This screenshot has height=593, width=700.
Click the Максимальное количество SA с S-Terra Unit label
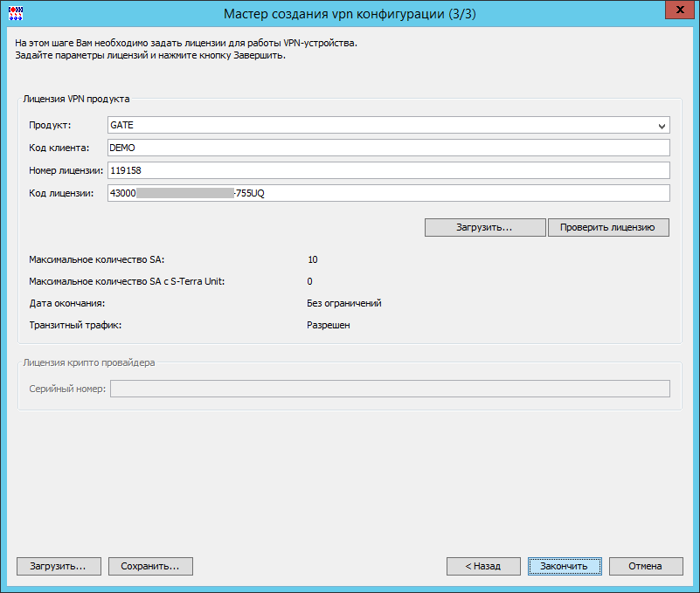[x=127, y=281]
